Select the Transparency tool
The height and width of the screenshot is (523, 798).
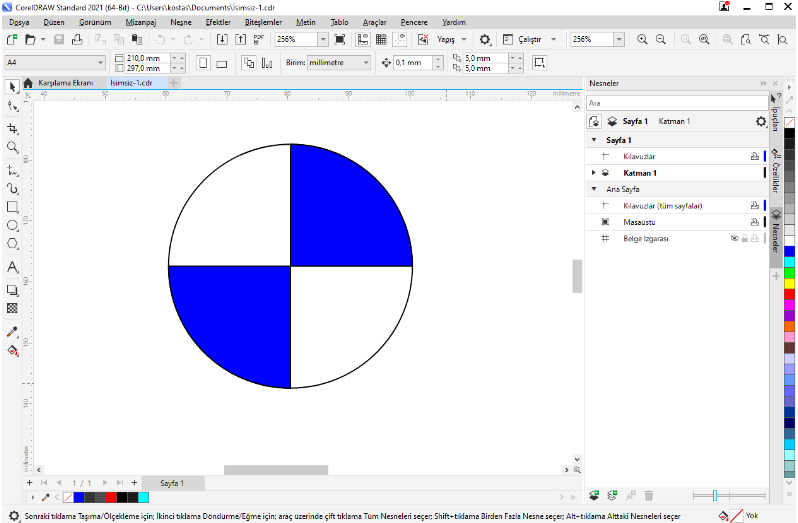tap(12, 308)
